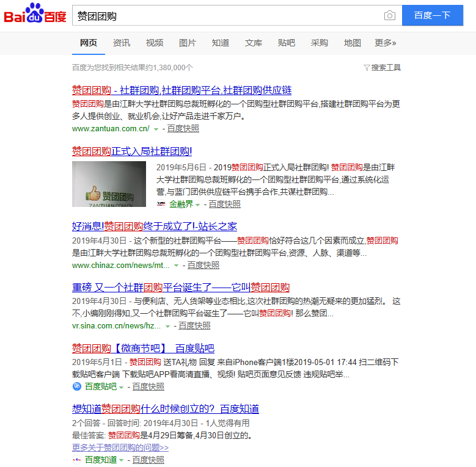Open result 赞团团购【微商节吧】百度贴吧
Image resolution: width=476 pixels, height=467 pixels.
point(143,349)
